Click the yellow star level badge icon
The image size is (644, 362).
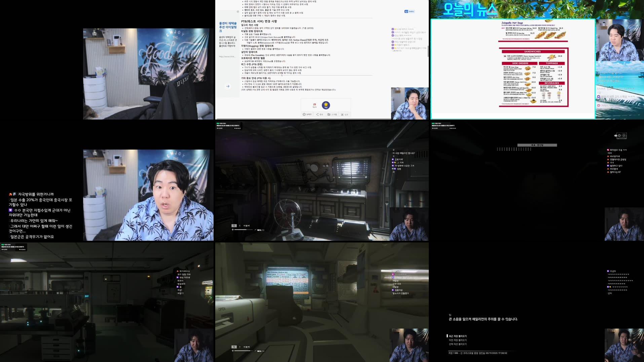coord(326,105)
